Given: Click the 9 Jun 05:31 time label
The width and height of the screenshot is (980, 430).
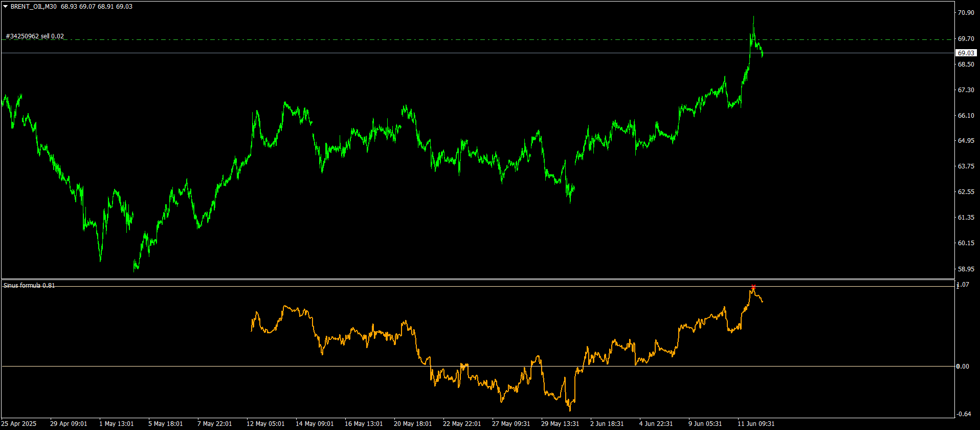Looking at the screenshot, I should click(x=705, y=424).
